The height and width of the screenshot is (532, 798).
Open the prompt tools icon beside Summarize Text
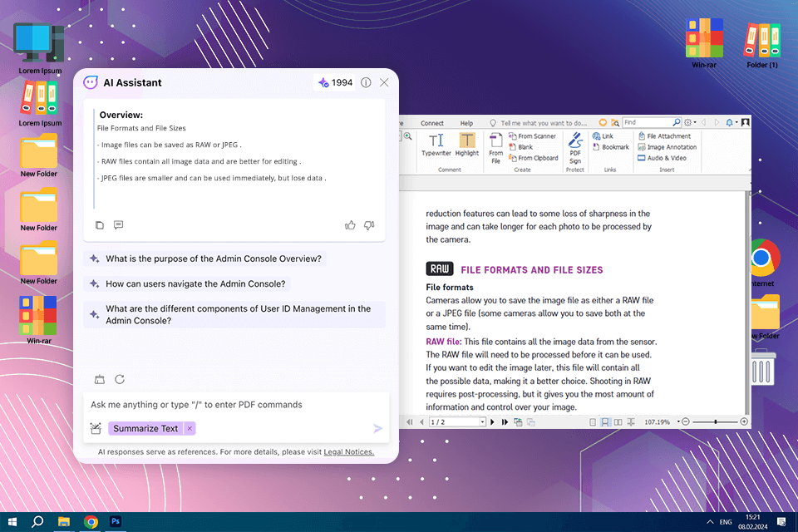tap(96, 428)
